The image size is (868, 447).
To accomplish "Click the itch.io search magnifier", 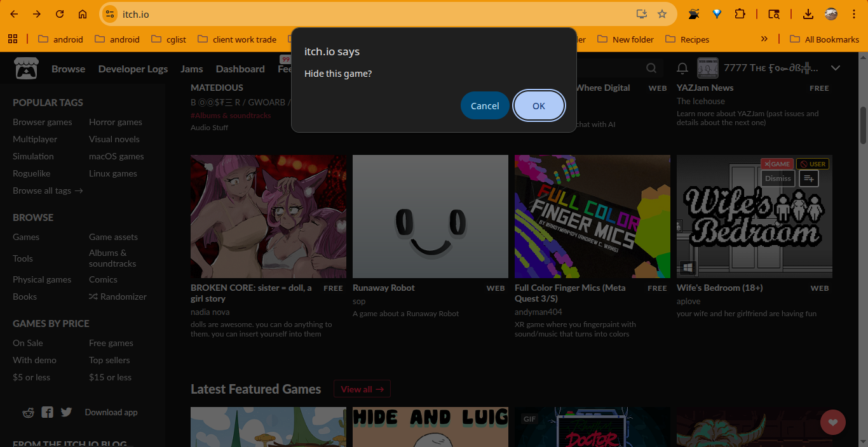I will point(651,68).
